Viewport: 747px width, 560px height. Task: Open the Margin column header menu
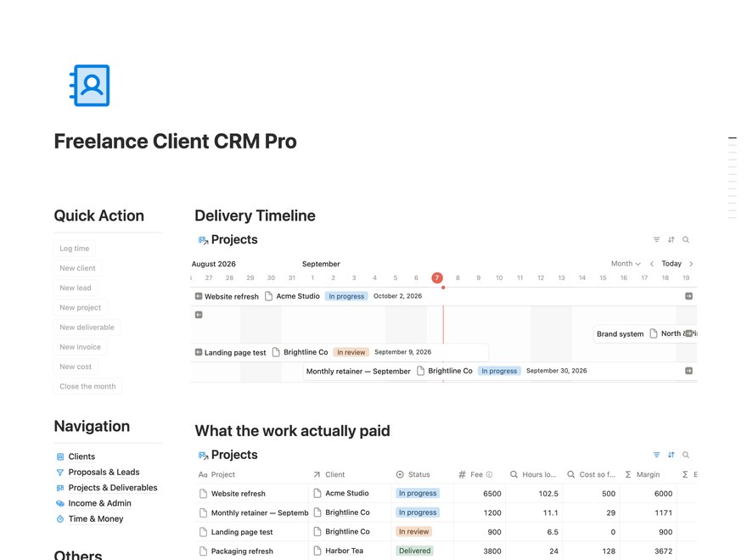649,475
